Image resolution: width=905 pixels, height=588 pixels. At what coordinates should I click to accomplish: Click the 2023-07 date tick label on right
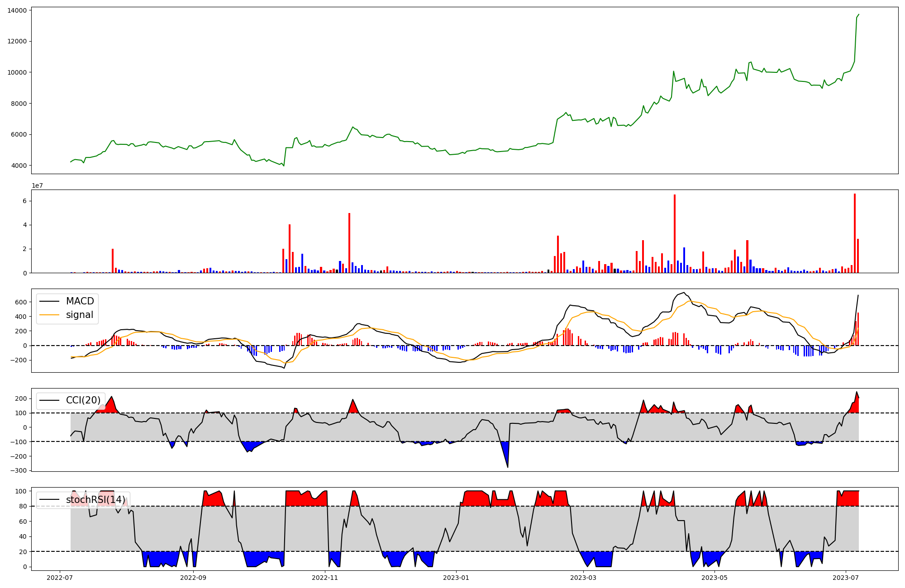(x=846, y=578)
